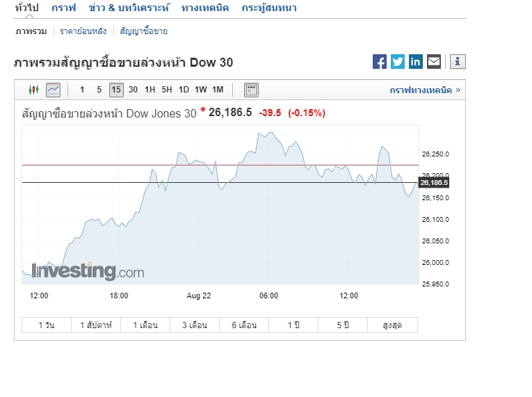Go to ราคาย้อนหลัง sub-tab
This screenshot has width=532, height=397.
(x=83, y=31)
